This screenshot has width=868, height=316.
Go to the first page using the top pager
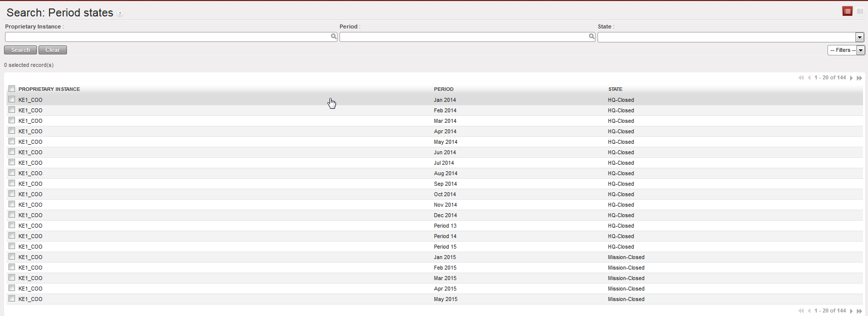(801, 78)
